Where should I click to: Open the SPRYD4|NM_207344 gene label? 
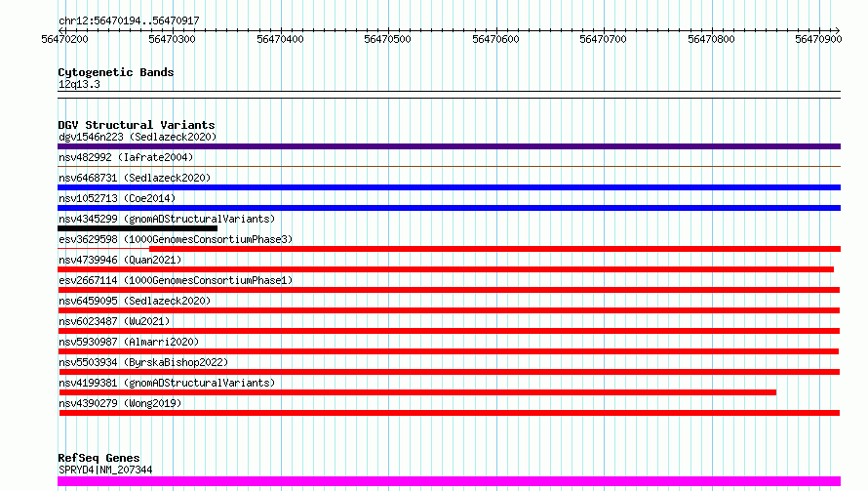pyautogui.click(x=105, y=470)
